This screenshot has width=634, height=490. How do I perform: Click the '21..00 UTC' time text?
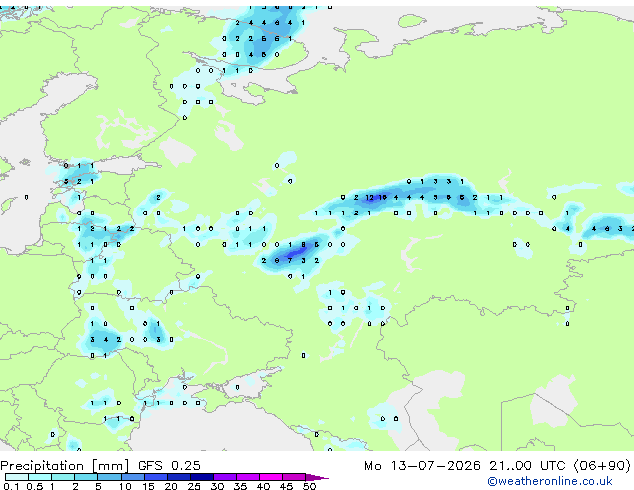527,466
